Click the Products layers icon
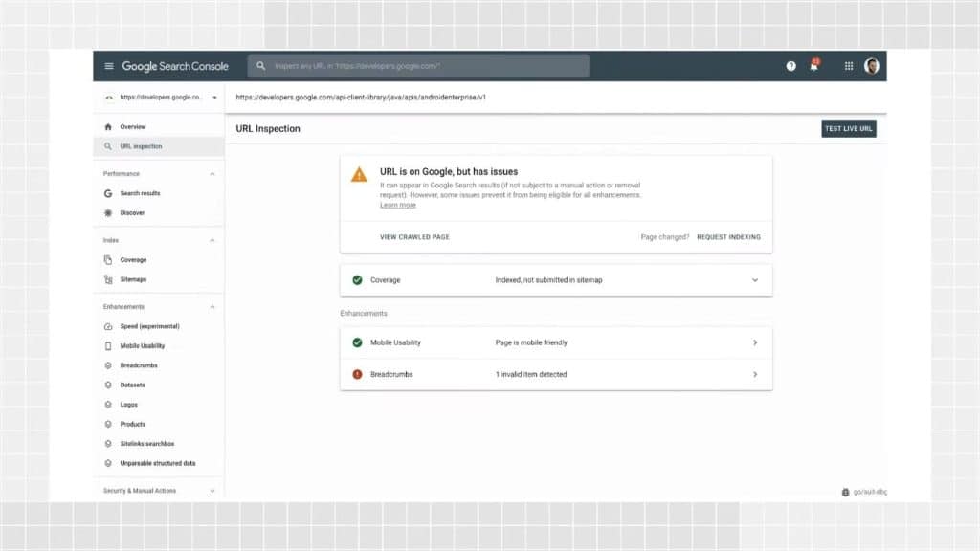 point(108,424)
